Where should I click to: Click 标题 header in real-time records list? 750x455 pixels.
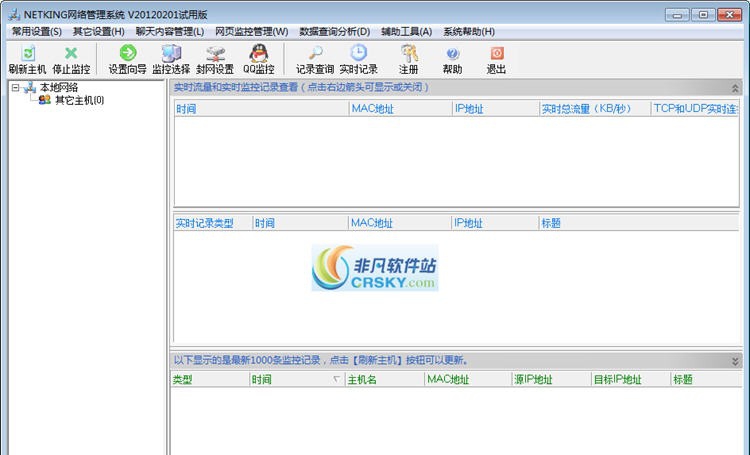639,223
